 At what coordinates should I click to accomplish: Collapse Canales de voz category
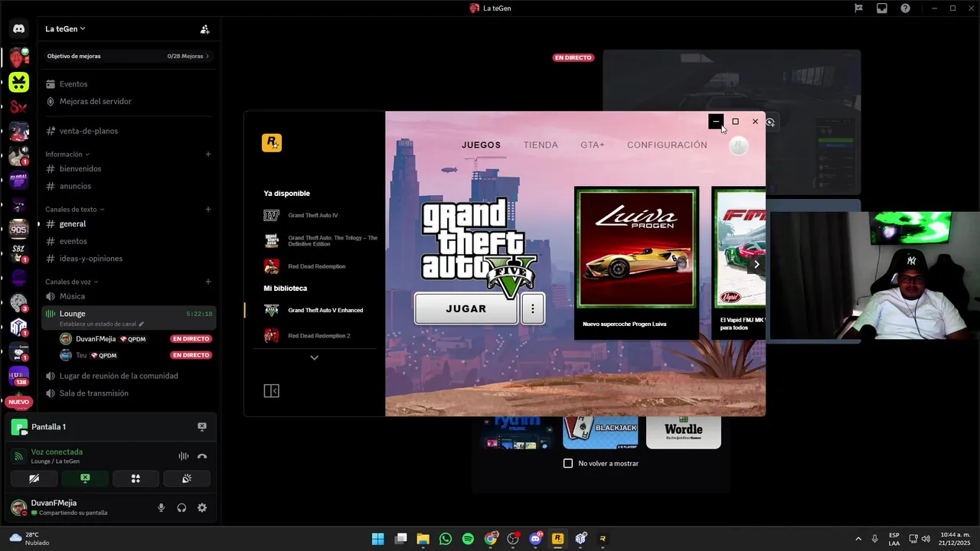pos(72,282)
